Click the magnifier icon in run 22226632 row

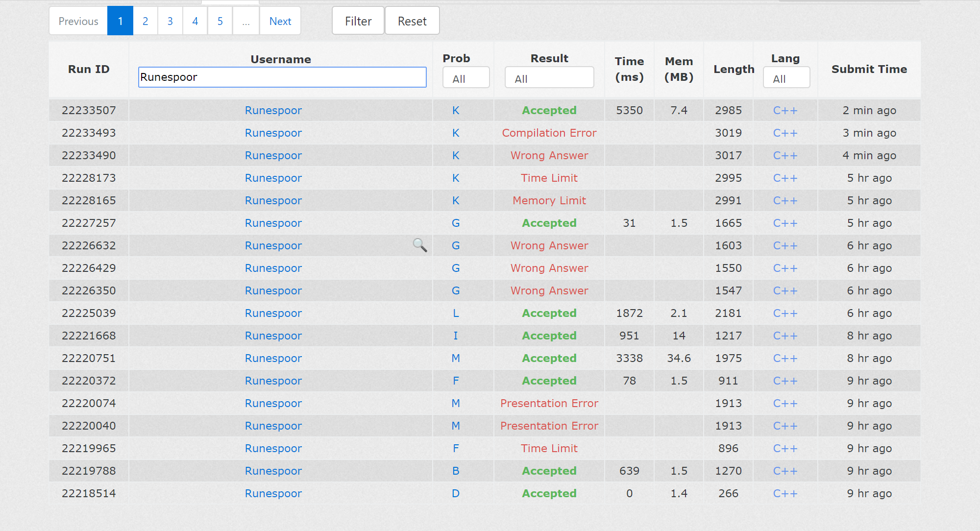pyautogui.click(x=419, y=245)
